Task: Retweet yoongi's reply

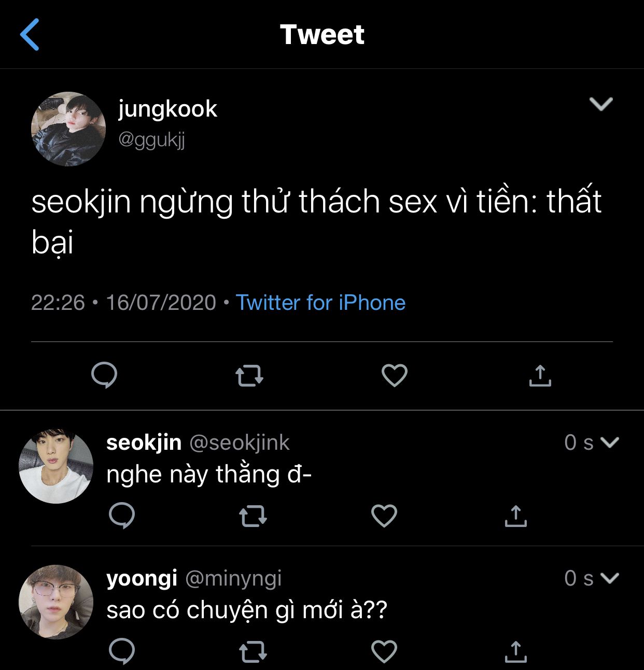Action: click(x=253, y=652)
